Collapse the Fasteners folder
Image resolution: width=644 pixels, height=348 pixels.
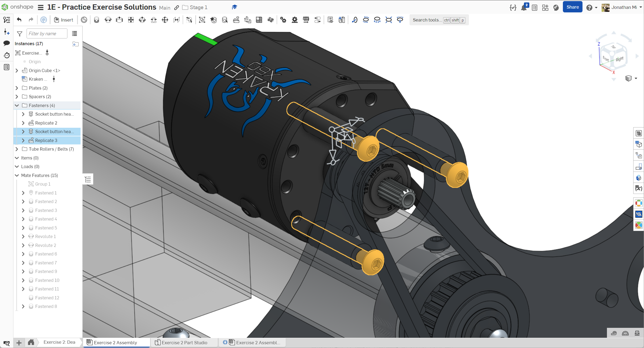[17, 105]
